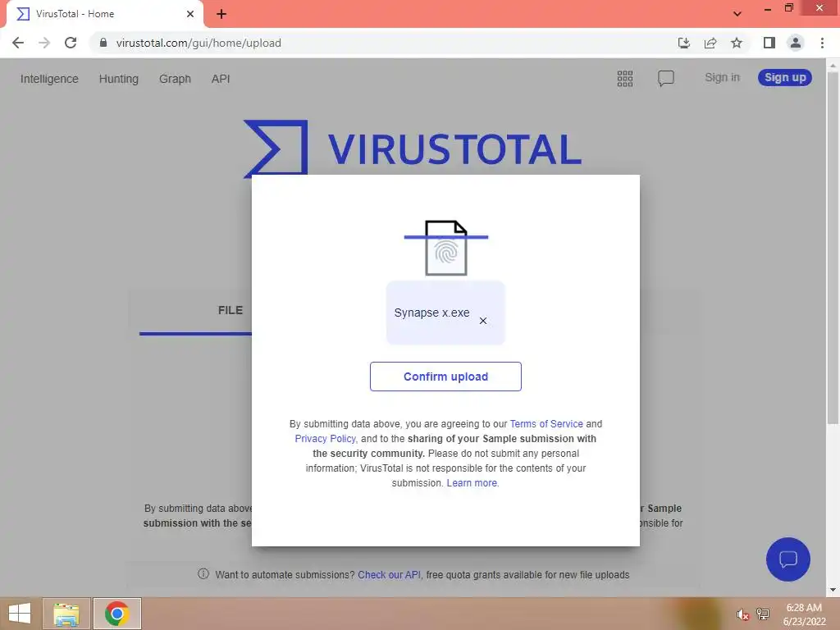The width and height of the screenshot is (840, 630).
Task: Click the install app icon in the address bar
Action: pyautogui.click(x=683, y=43)
